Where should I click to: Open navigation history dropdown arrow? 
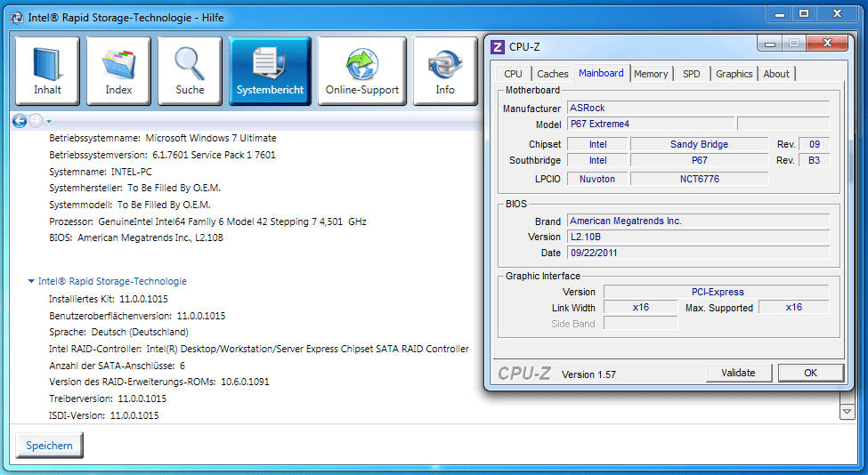(x=49, y=121)
